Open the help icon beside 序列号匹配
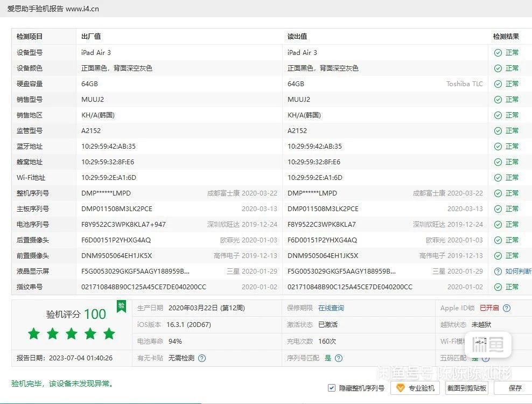Viewport: 532px width, 404px height. pyautogui.click(x=339, y=358)
